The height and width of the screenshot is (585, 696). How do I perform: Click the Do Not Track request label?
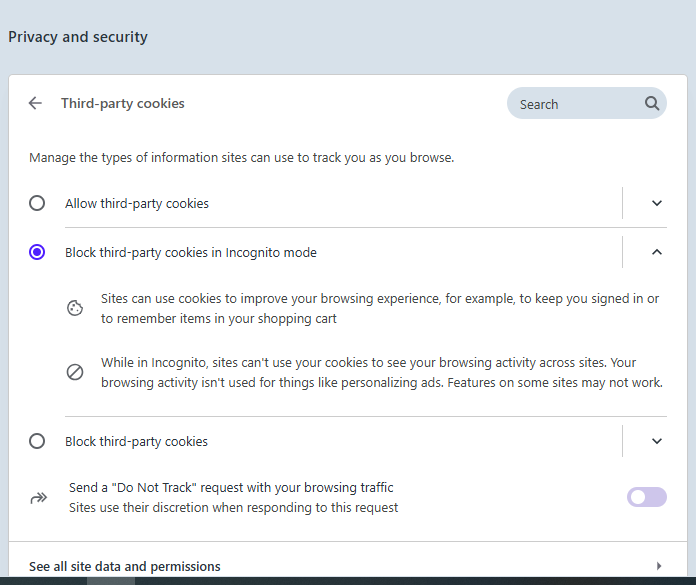click(231, 488)
